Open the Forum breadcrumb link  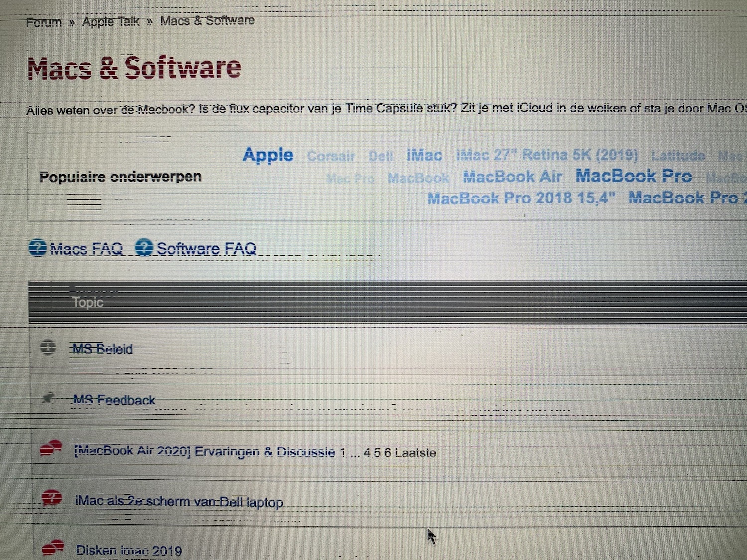tap(44, 22)
